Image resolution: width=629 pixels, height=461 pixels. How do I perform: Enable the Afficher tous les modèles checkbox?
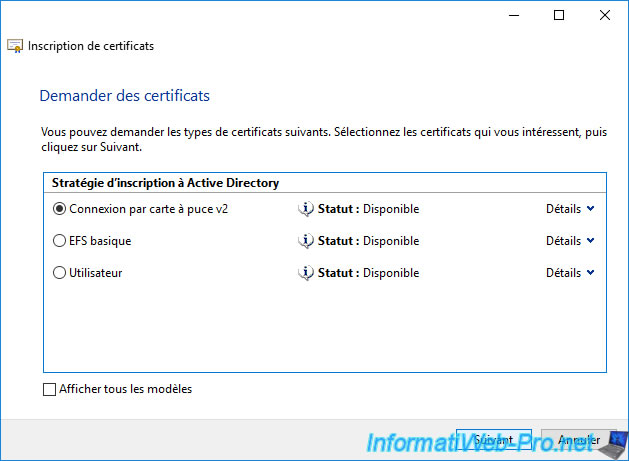pyautogui.click(x=50, y=390)
